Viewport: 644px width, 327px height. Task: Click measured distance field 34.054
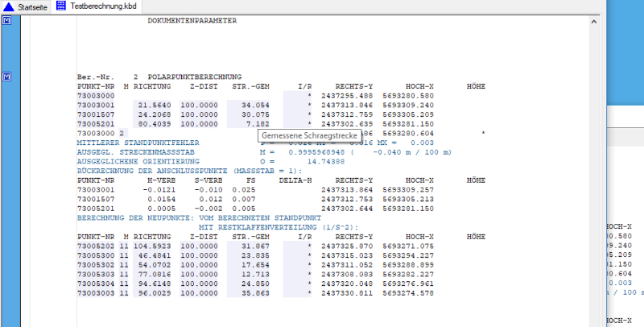tap(254, 105)
